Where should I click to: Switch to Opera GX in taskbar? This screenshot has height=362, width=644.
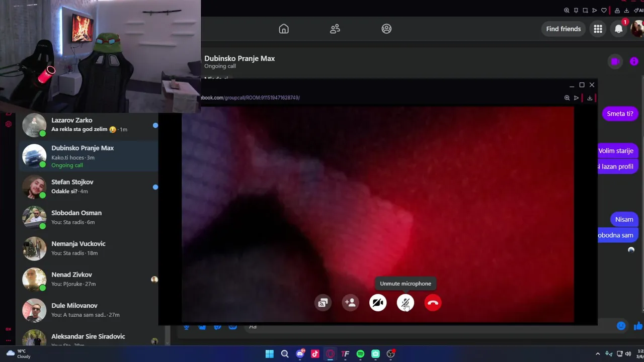pyautogui.click(x=330, y=354)
